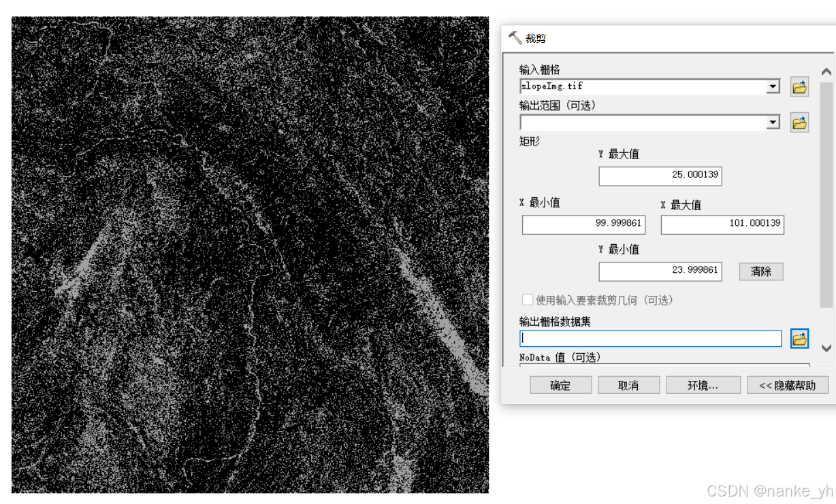This screenshot has width=836, height=504.
Task: Click the 裁剪 dialog title text
Action: pos(536,39)
